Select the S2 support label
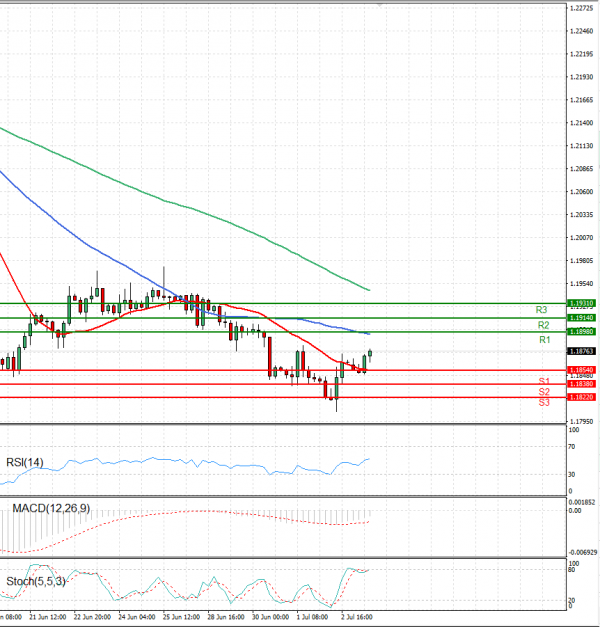This screenshot has height=627, width=600. [x=544, y=392]
